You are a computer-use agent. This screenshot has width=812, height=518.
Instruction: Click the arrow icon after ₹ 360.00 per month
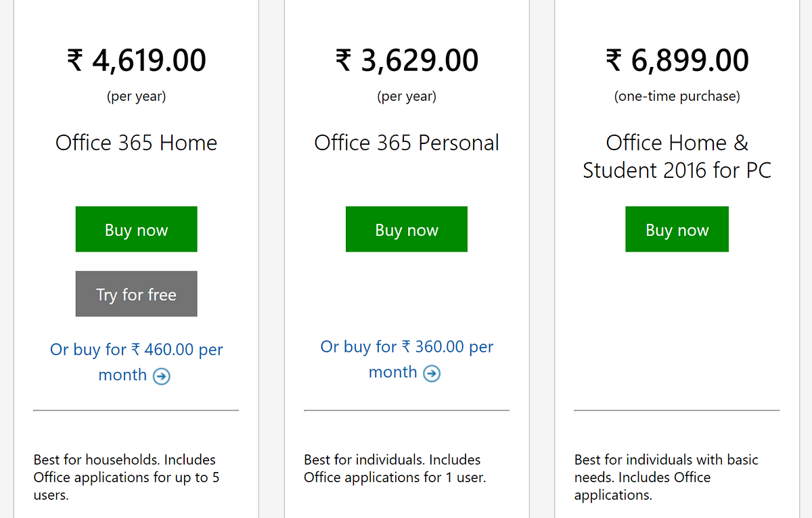tap(432, 373)
